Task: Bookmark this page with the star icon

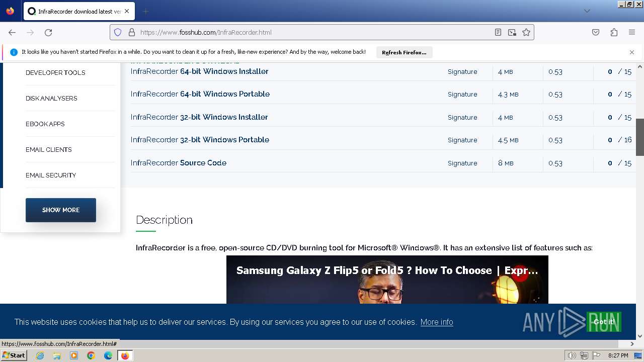Action: click(x=526, y=32)
